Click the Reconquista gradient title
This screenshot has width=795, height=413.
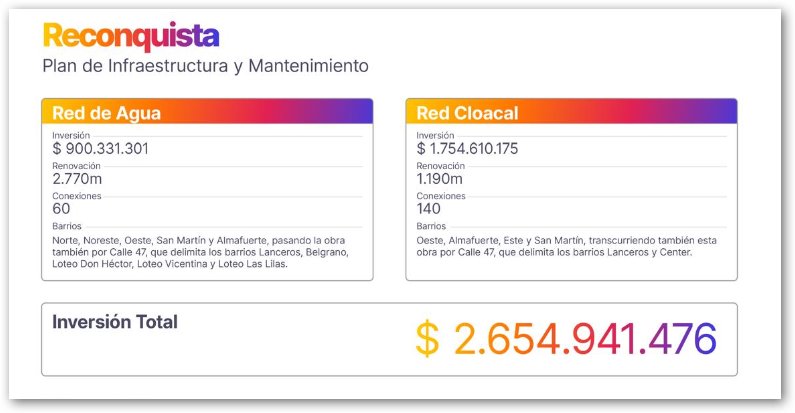130,37
